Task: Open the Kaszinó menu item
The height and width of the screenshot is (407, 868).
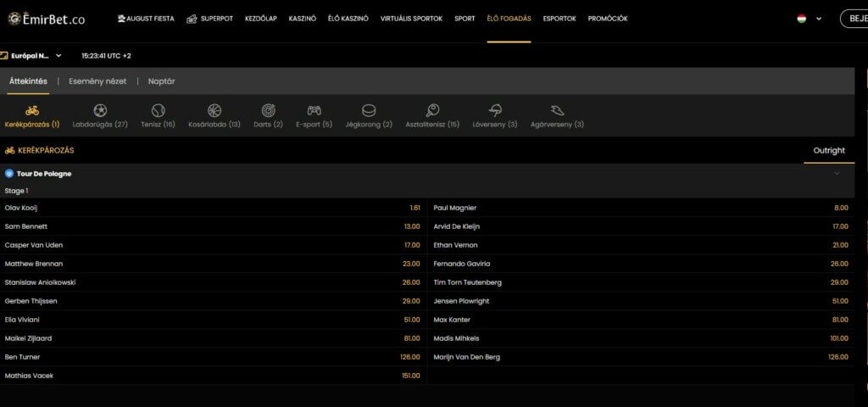Action: click(303, 19)
